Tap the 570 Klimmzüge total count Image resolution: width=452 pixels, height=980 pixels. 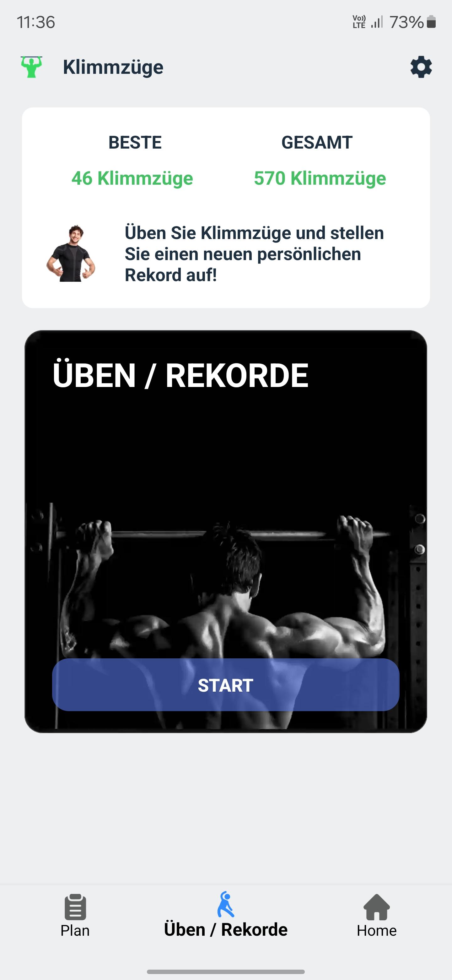pos(320,178)
